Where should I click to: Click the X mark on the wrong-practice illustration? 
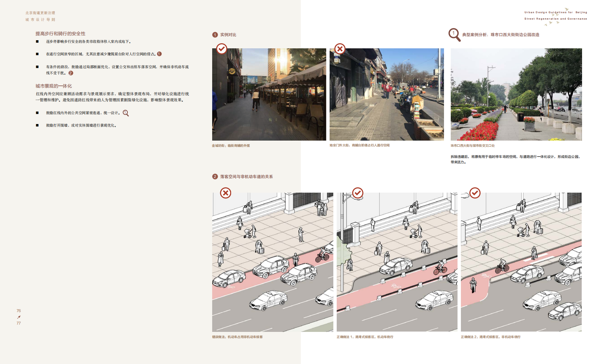226,193
